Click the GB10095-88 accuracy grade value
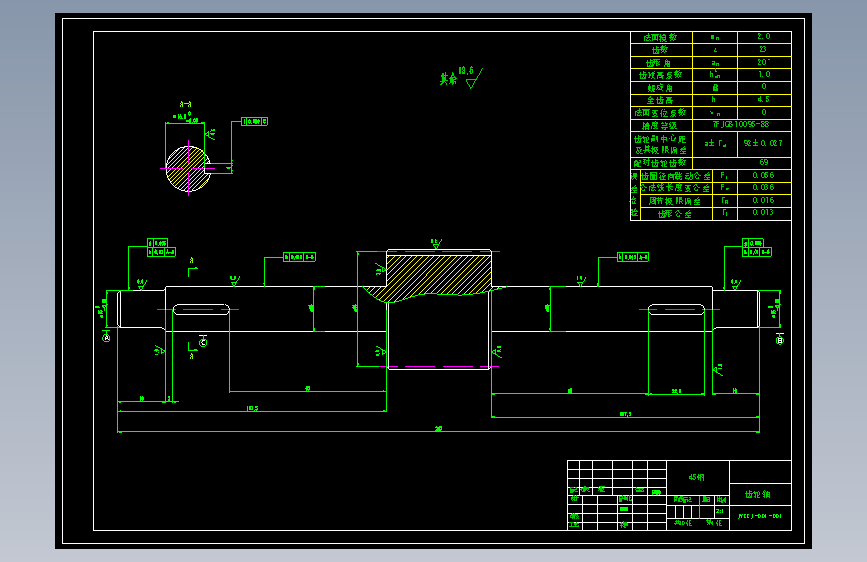 pos(741,125)
